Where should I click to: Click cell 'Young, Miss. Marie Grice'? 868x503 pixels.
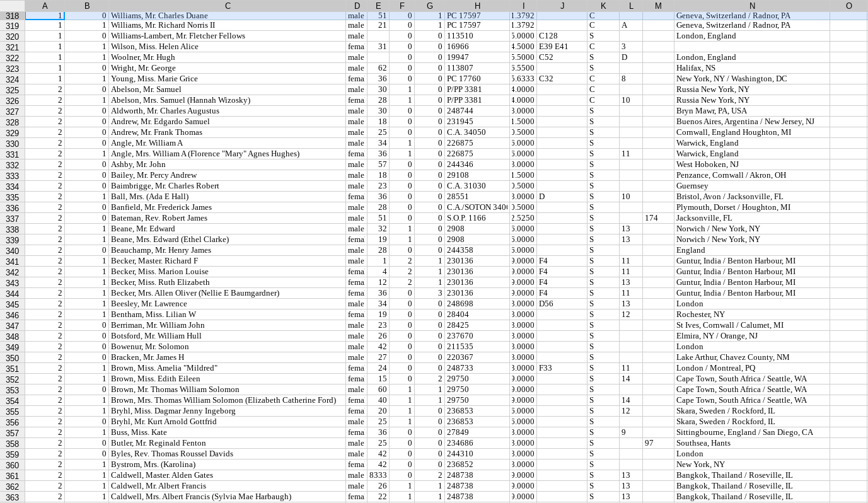pos(228,79)
